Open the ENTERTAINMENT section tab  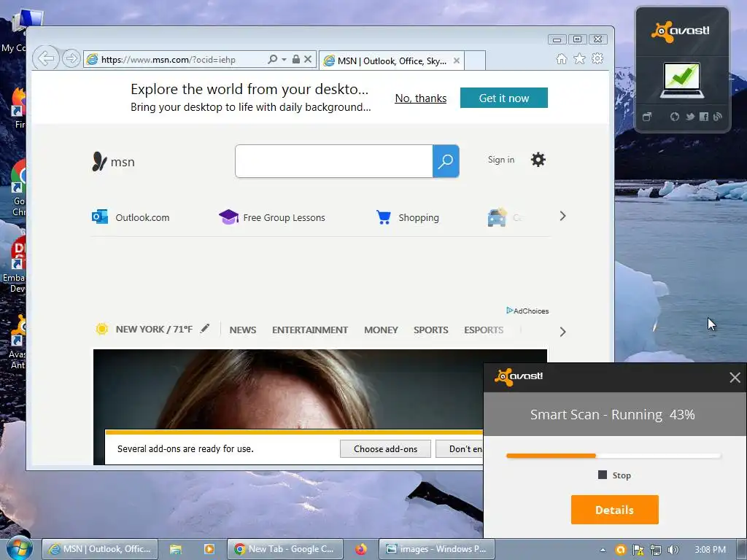tap(310, 330)
